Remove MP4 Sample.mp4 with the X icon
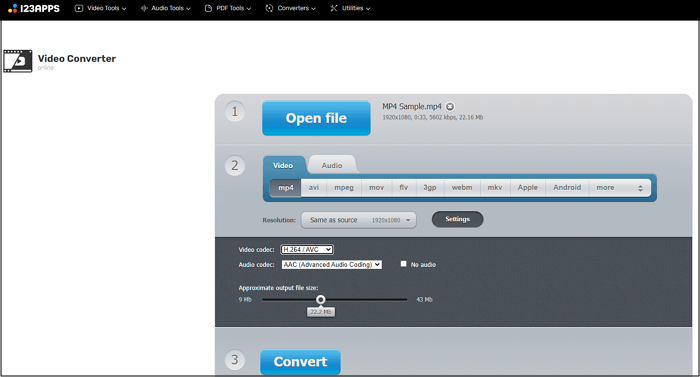 tap(450, 106)
